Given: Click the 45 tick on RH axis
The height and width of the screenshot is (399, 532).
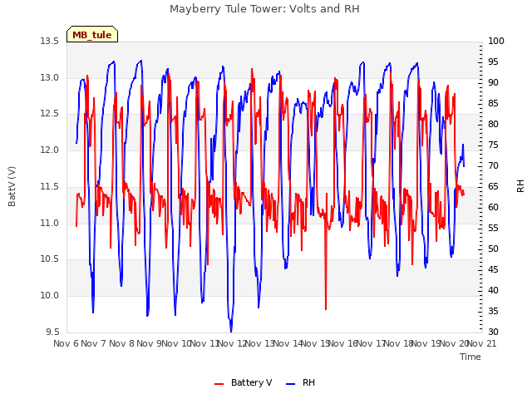Looking at the screenshot, I should coord(493,269).
